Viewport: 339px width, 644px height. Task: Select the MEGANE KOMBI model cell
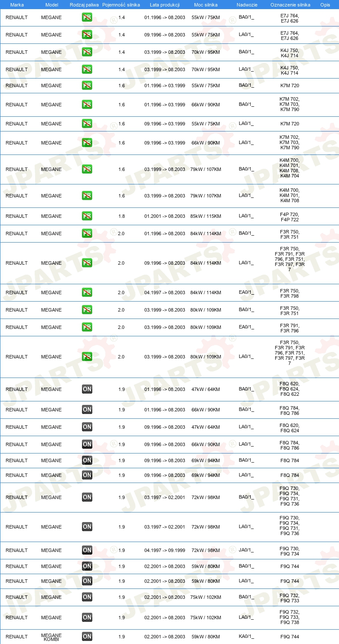[52, 637]
